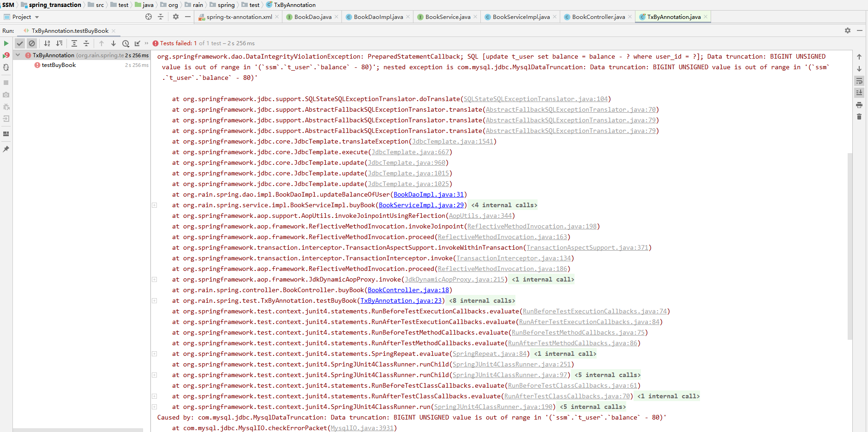
Task: Close the testBuyBook run tab
Action: 114,31
